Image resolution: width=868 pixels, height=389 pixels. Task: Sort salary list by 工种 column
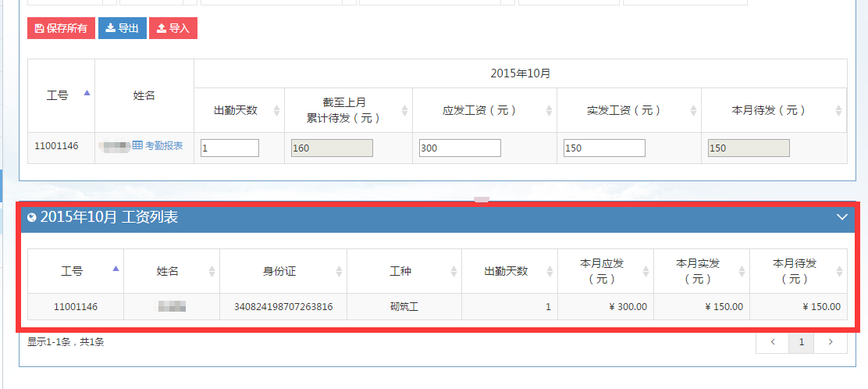pyautogui.click(x=454, y=271)
